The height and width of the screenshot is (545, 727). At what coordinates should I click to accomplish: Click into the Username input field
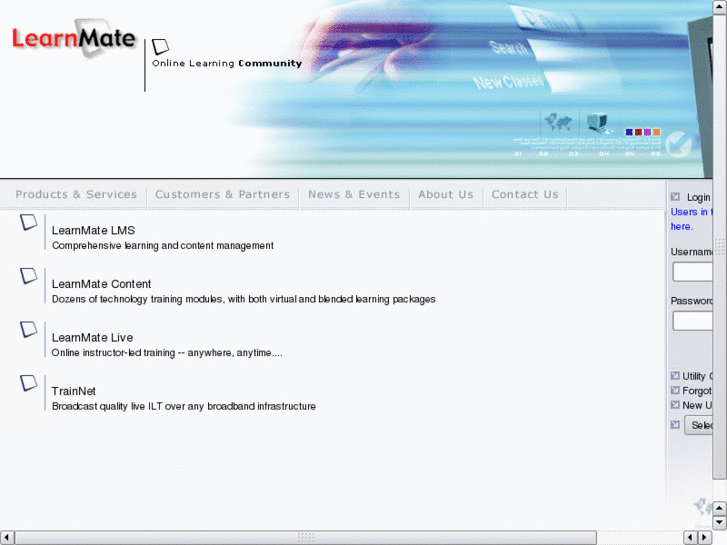692,272
